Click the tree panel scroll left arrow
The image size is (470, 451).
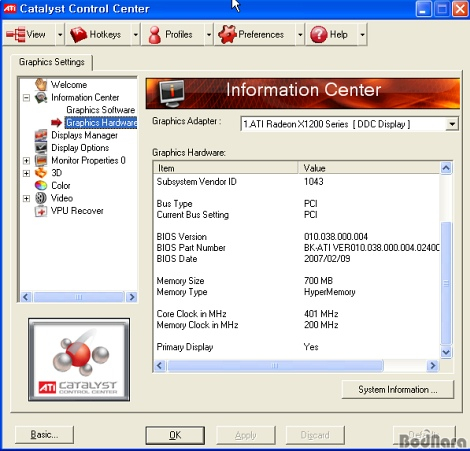(26, 297)
